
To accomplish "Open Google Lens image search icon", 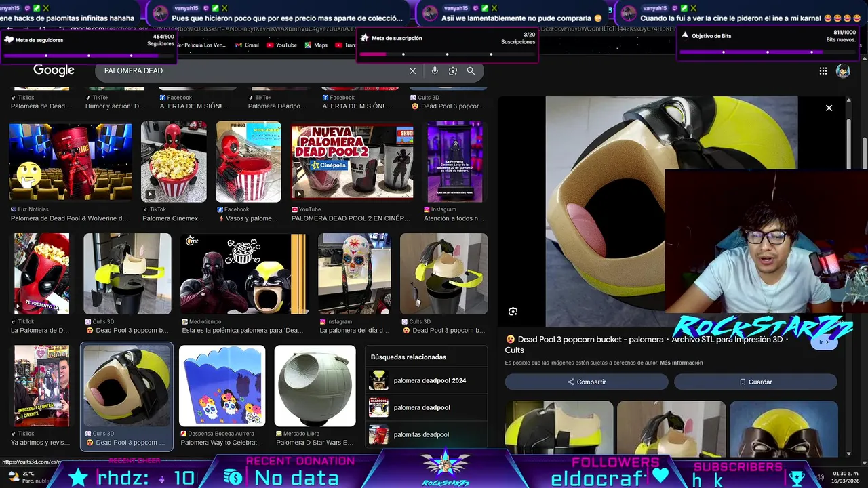I will coord(453,70).
